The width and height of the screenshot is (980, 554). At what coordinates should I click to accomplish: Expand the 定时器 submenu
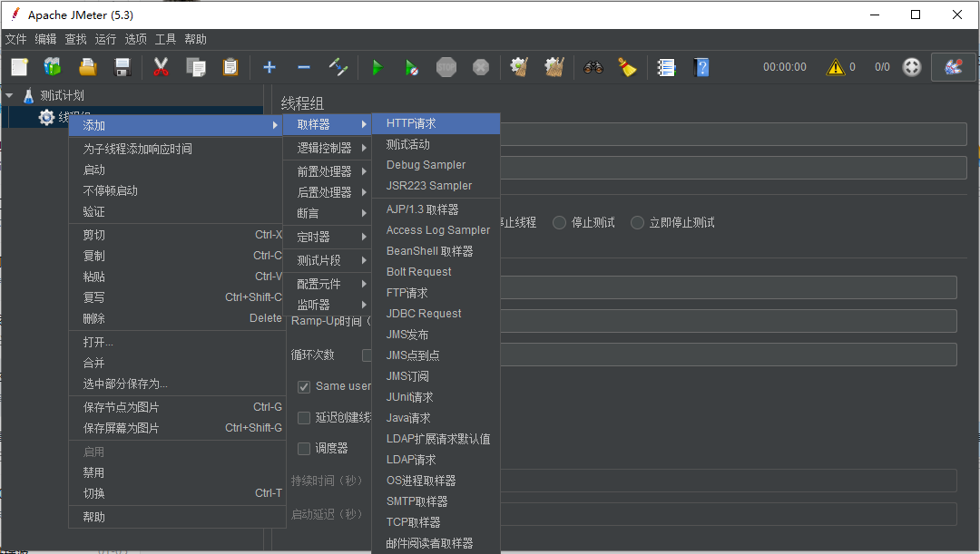(327, 237)
